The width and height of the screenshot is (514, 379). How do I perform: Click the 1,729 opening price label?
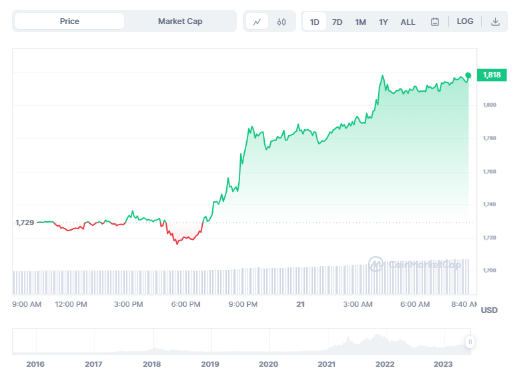coord(25,222)
